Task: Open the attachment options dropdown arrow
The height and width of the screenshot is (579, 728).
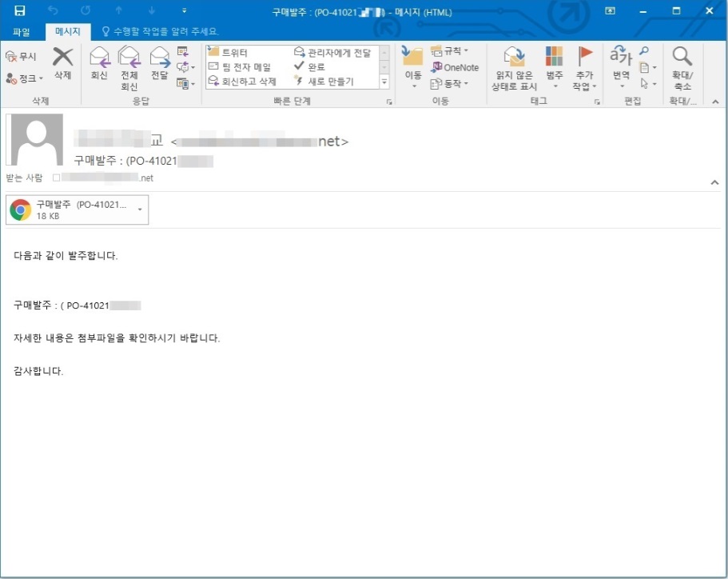Action: [140, 210]
